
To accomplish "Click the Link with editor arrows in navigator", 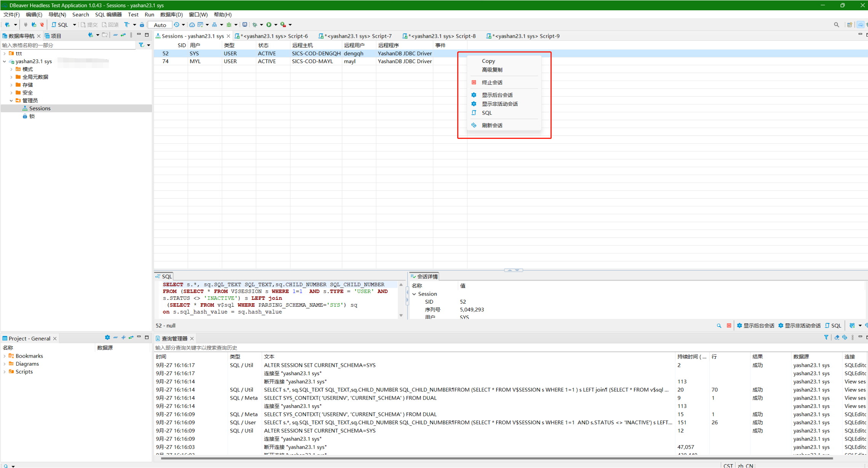I will pyautogui.click(x=123, y=35).
